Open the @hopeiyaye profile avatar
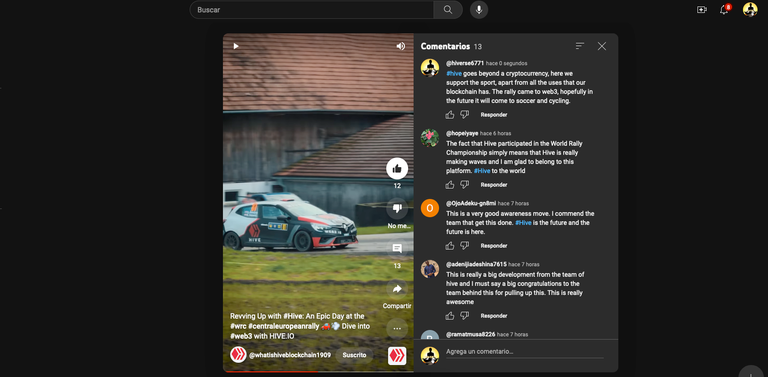The image size is (768, 377). [430, 138]
